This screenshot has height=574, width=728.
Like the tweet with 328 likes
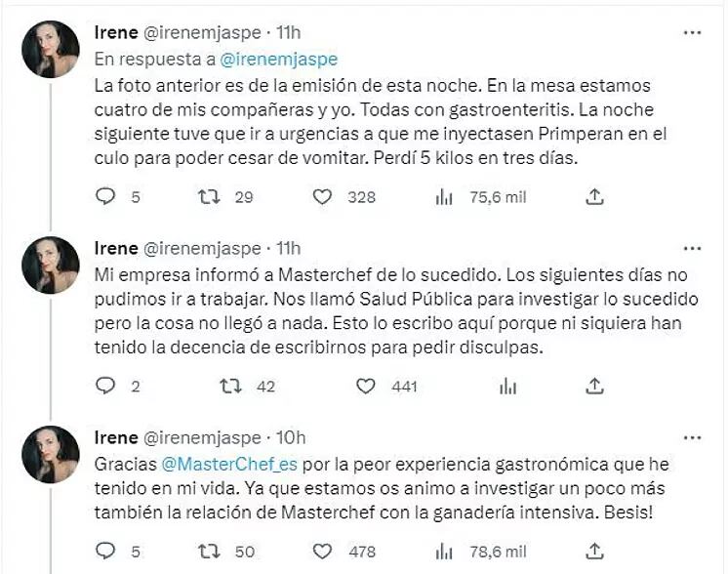click(x=323, y=197)
